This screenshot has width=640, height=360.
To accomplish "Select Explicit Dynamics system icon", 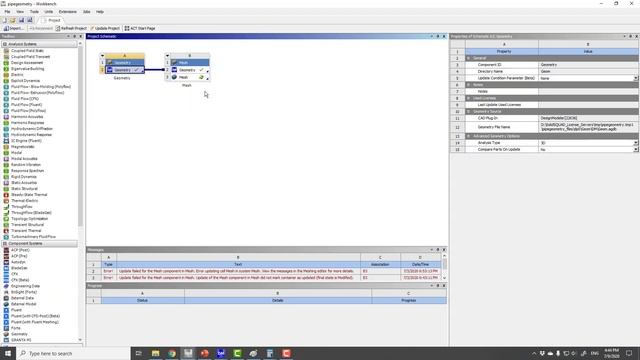I will click(6, 81).
